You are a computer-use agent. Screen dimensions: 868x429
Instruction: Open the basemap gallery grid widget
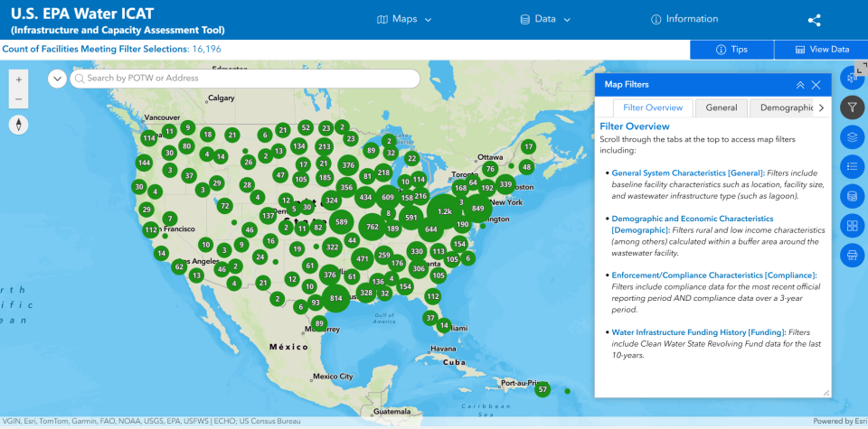coord(853,225)
